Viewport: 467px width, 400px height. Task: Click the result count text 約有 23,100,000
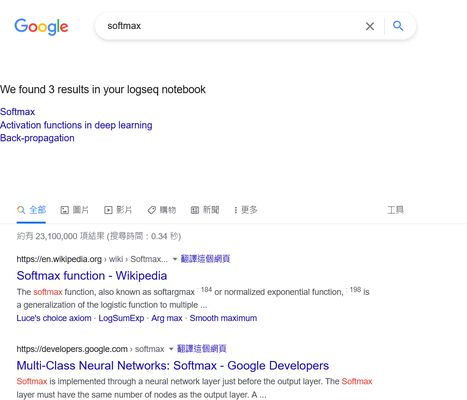coord(99,236)
